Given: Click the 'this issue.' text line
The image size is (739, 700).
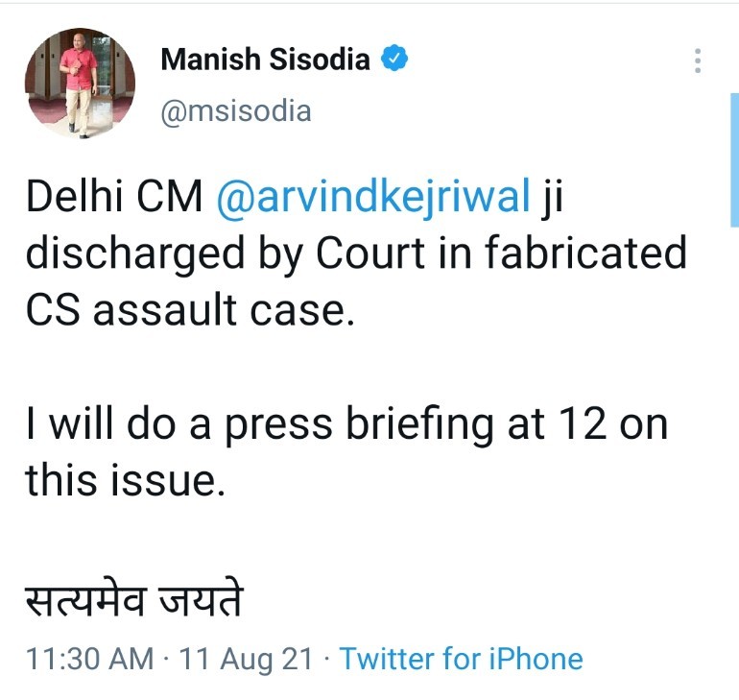Looking at the screenshot, I should pyautogui.click(x=125, y=479).
